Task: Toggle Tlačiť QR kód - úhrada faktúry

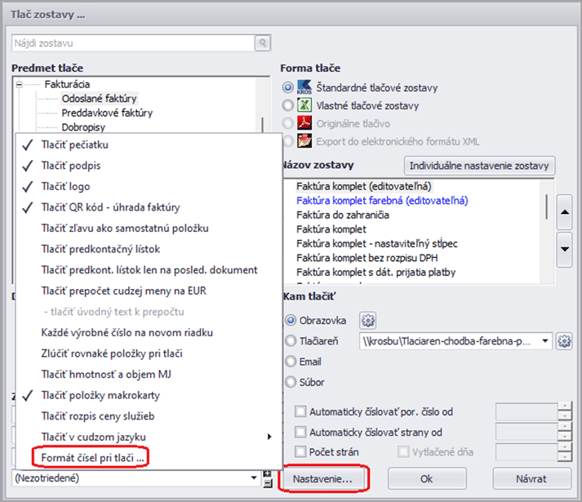Action: coord(111,207)
